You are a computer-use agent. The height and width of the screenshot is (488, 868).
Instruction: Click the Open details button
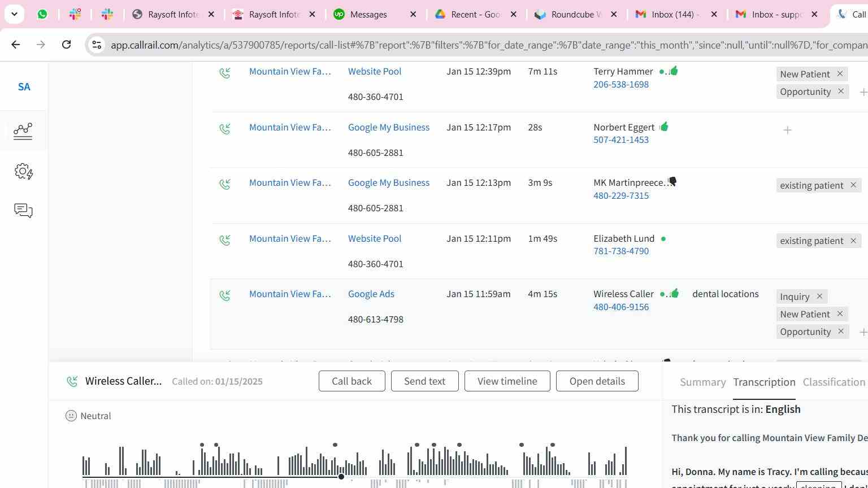(x=597, y=381)
